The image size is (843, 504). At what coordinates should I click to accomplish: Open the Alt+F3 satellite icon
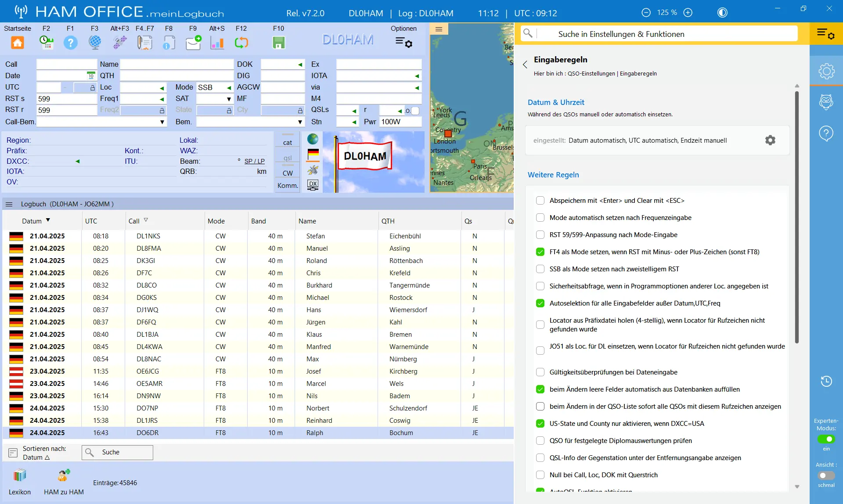119,43
